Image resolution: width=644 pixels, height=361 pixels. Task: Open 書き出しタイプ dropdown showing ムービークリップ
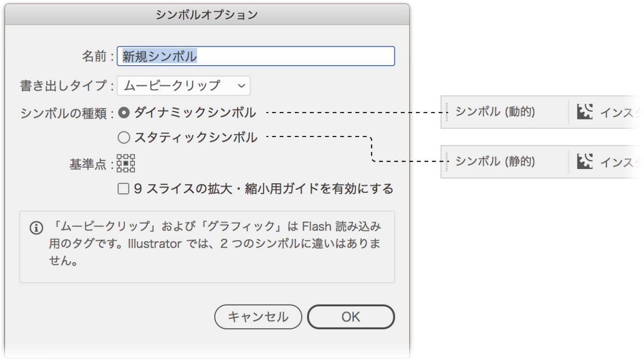(184, 86)
